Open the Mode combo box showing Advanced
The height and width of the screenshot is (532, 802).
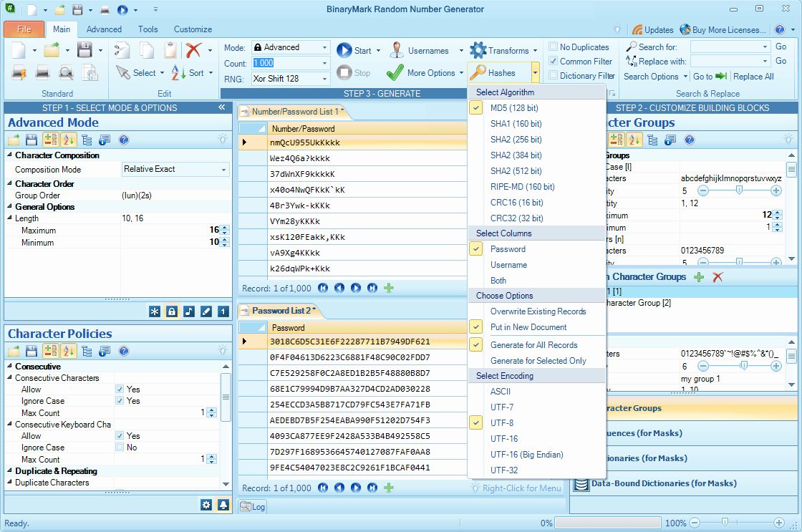pyautogui.click(x=291, y=47)
